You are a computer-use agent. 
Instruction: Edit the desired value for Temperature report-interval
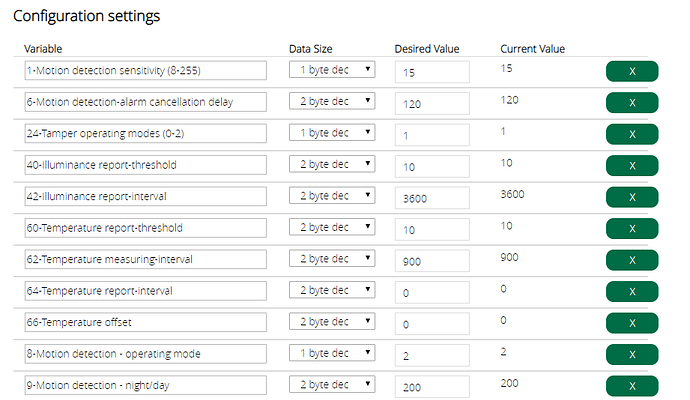tap(432, 292)
